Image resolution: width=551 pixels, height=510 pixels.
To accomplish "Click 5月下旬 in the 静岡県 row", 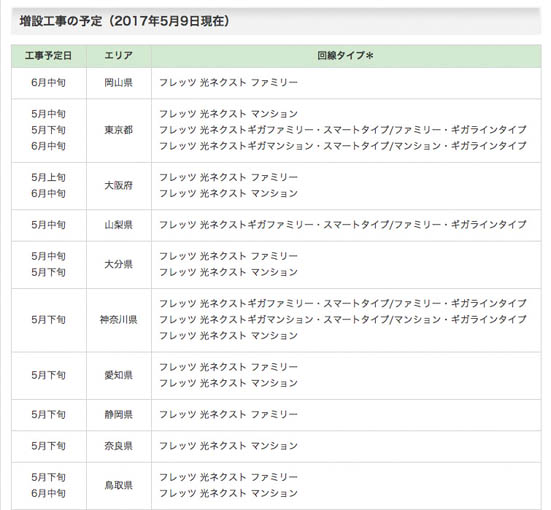I will pyautogui.click(x=48, y=415).
